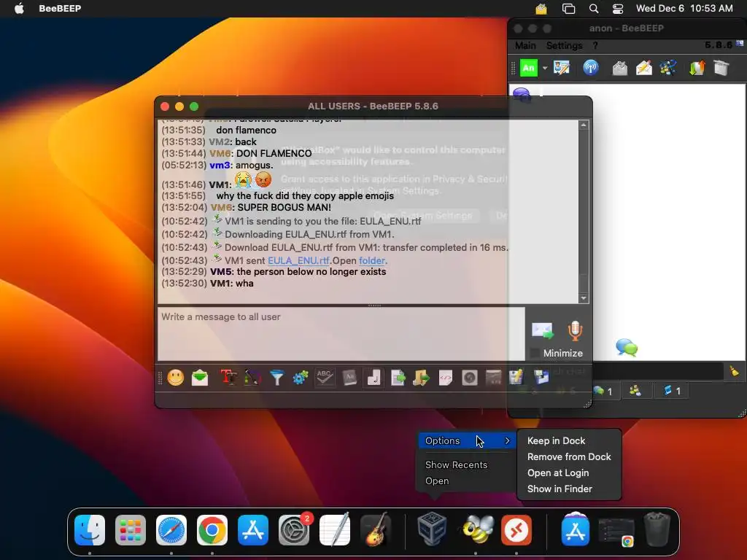This screenshot has height=560, width=747.
Task: Open the folder link in chat
Action: [x=371, y=260]
